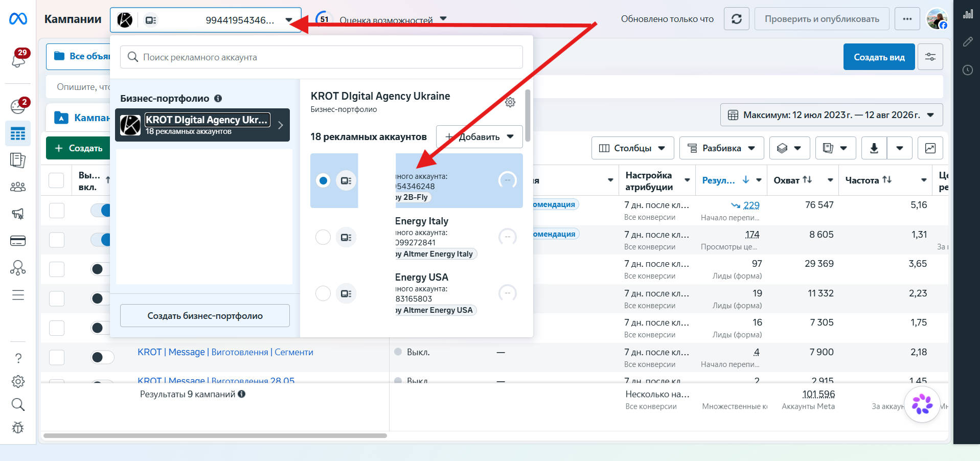Toggle the KROT Message Сегменти campaign switch
The height and width of the screenshot is (461, 980).
pos(102,357)
